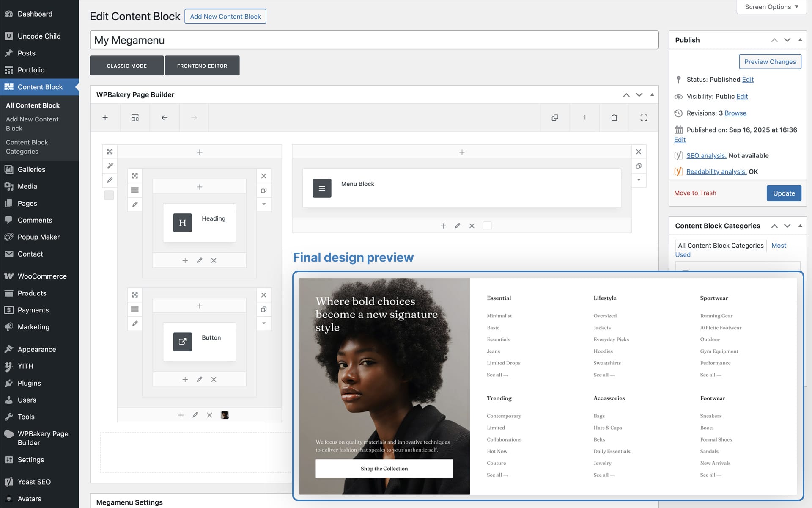
Task: Open WooCommerce in the sidebar menu
Action: coord(42,276)
